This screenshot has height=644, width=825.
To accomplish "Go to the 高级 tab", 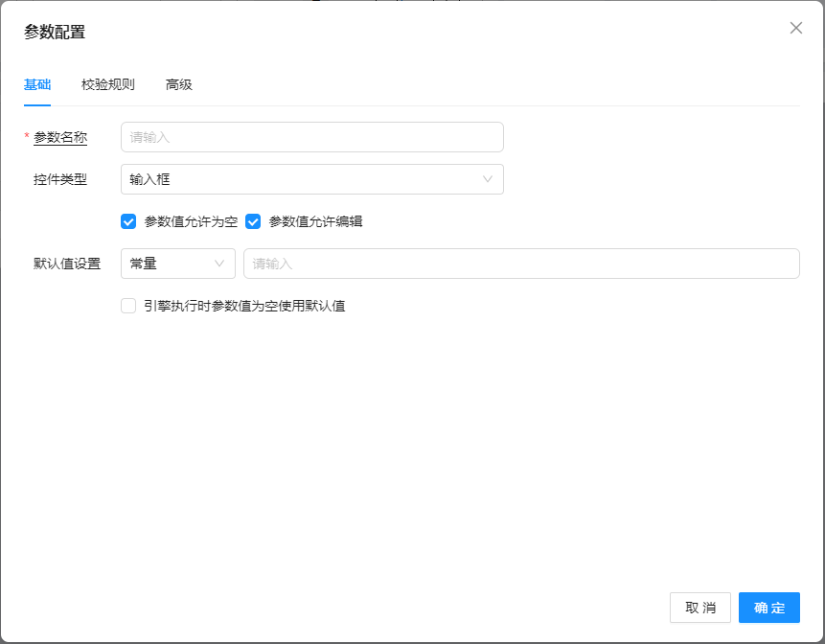I will click(179, 84).
